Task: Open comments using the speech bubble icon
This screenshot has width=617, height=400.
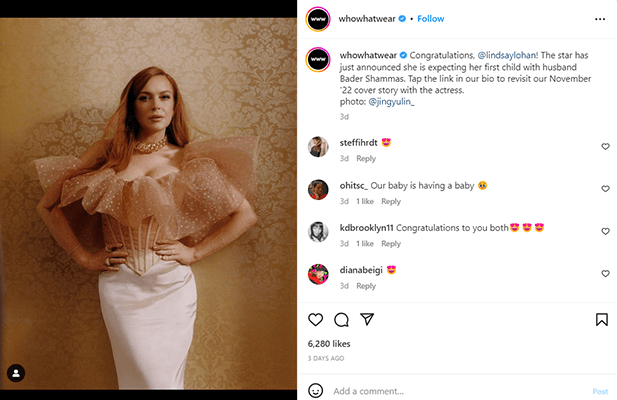Action: point(341,320)
